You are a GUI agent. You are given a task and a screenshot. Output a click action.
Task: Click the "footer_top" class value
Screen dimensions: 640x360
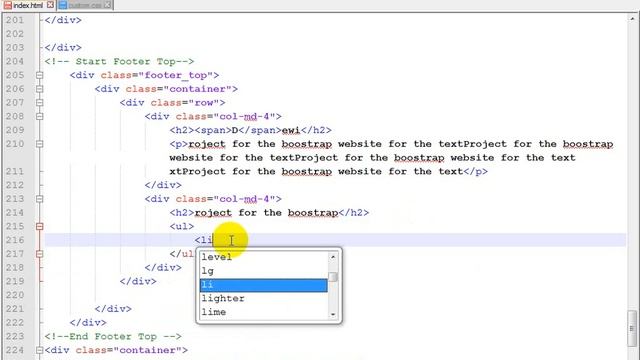pos(176,76)
